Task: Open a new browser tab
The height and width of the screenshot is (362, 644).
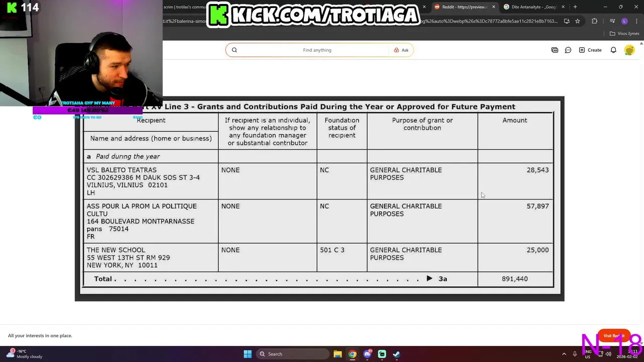Action: point(575,7)
